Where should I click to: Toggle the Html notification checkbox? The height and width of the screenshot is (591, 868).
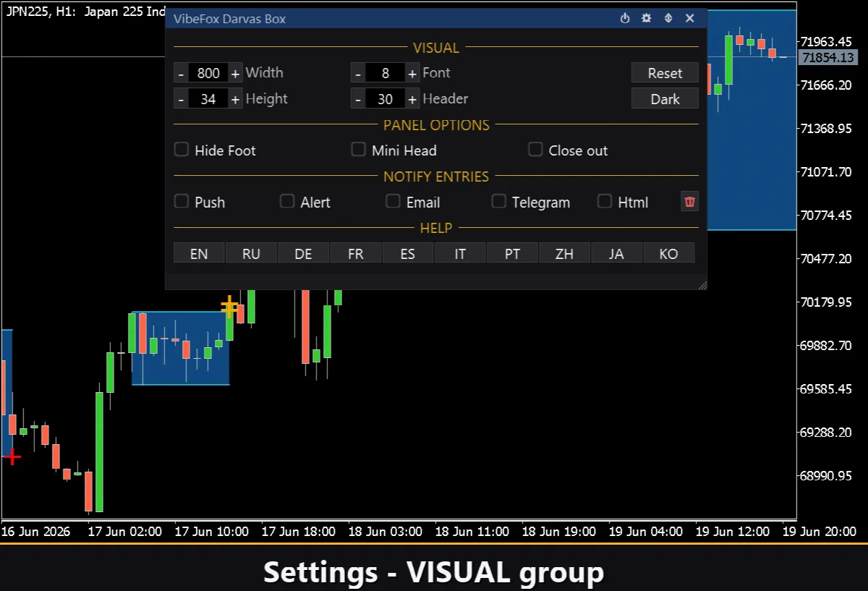pos(605,201)
